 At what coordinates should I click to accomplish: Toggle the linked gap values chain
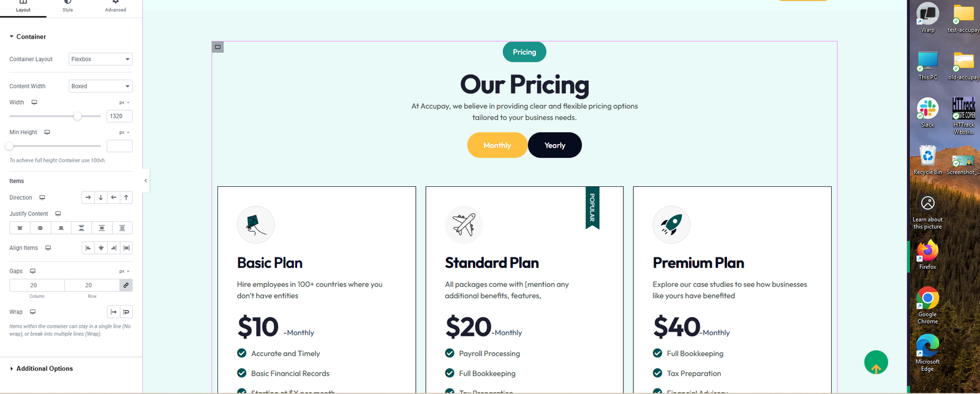pyautogui.click(x=126, y=285)
